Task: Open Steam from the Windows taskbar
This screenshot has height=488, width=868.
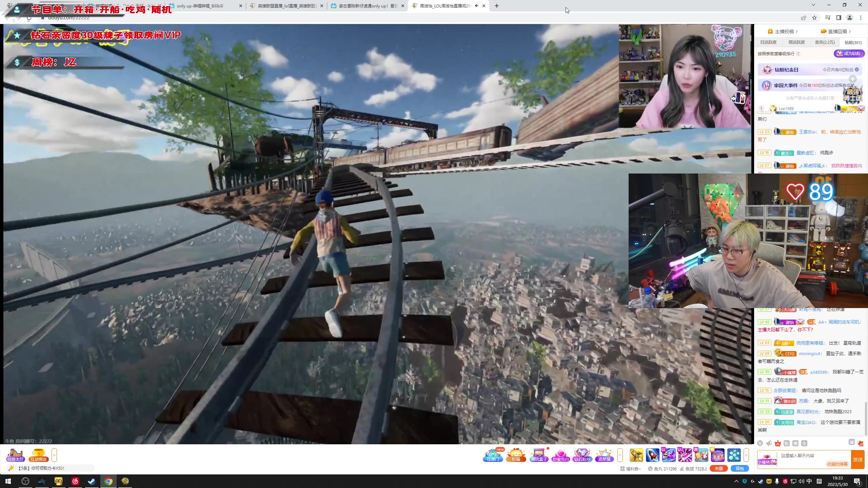Action: pyautogui.click(x=92, y=481)
